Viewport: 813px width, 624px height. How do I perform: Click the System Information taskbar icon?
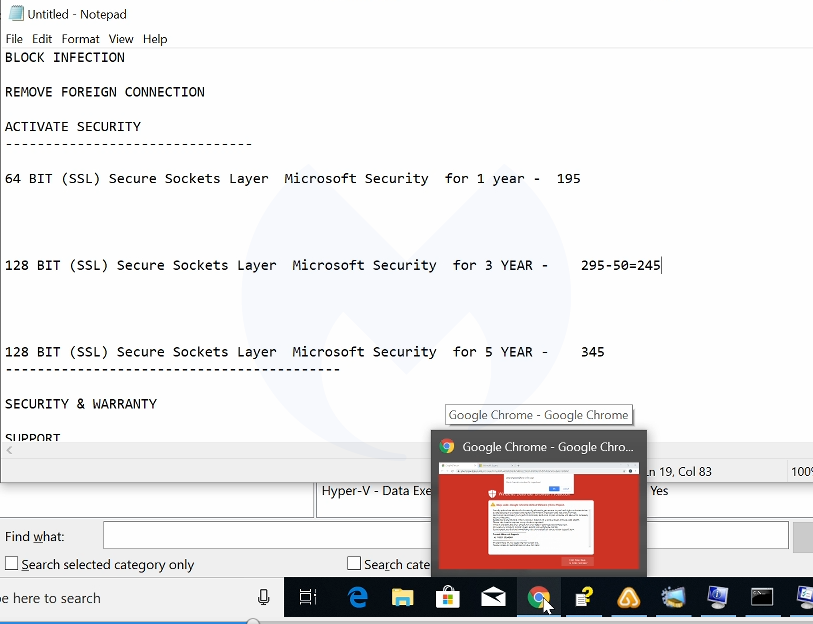pos(717,598)
